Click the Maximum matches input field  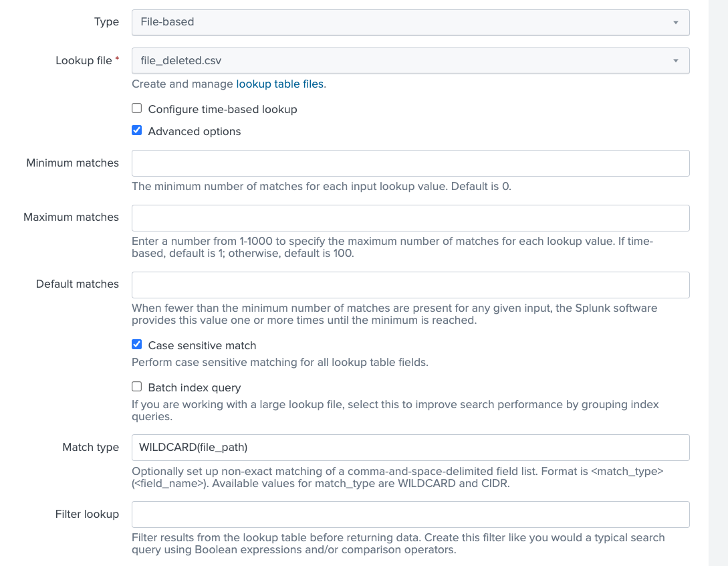410,217
